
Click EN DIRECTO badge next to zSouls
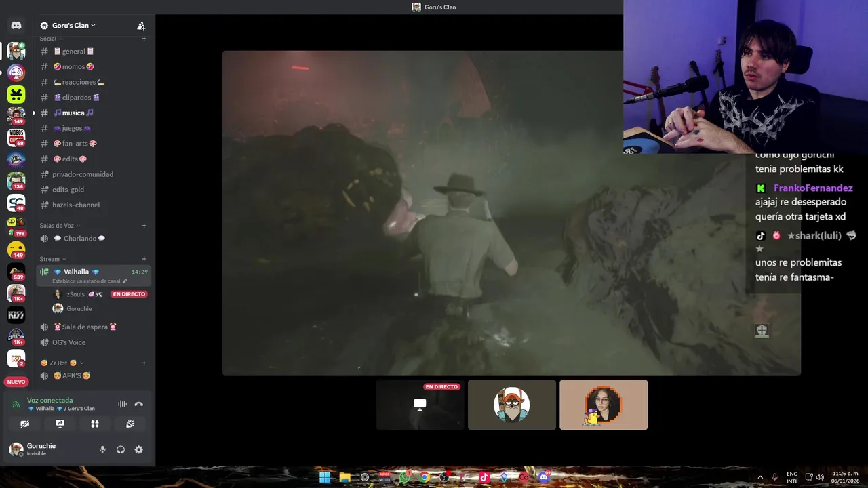tap(129, 294)
